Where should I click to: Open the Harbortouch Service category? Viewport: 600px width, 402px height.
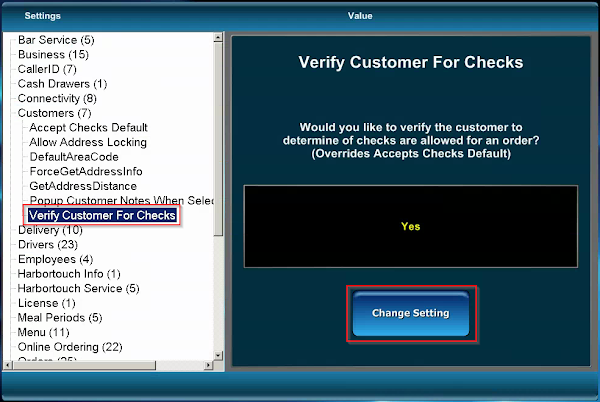tap(78, 288)
